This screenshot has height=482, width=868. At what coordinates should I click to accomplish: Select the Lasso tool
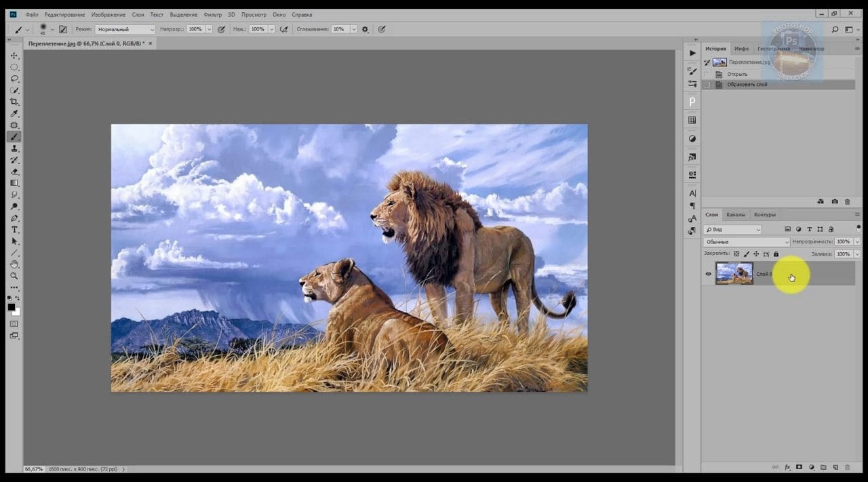[14, 79]
